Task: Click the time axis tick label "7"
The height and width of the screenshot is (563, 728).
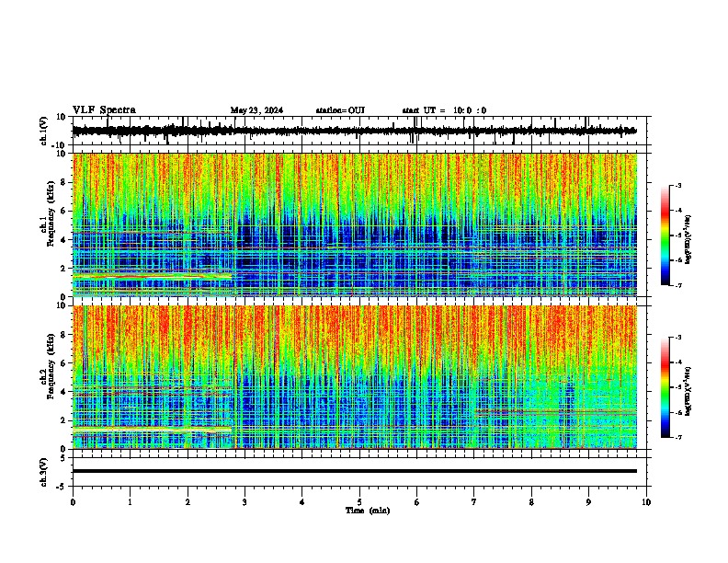Action: [x=474, y=502]
